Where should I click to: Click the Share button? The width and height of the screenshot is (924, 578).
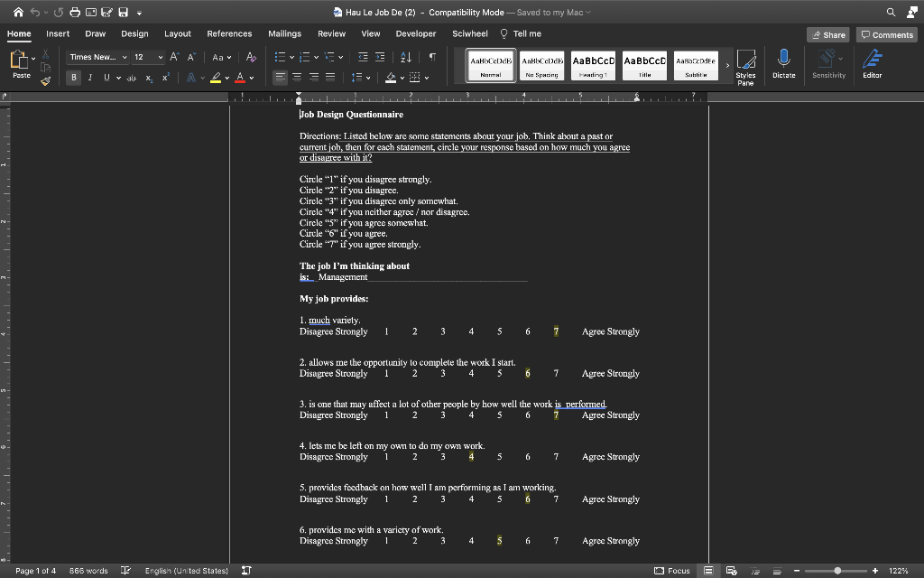tap(828, 35)
